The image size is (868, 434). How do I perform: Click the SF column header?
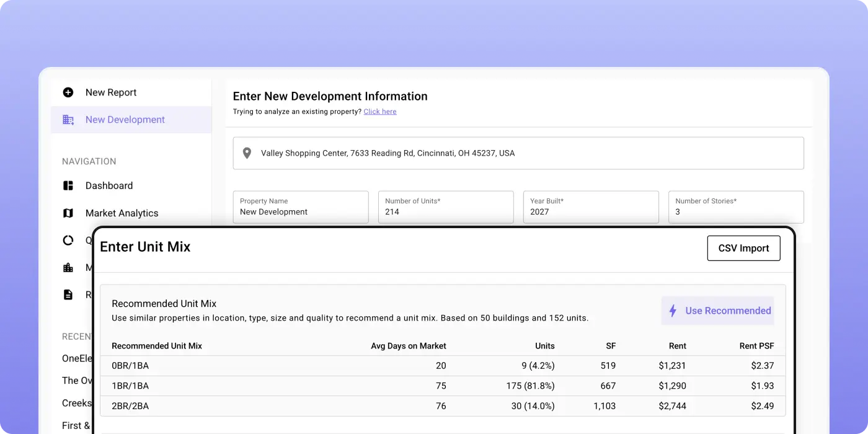(x=611, y=346)
